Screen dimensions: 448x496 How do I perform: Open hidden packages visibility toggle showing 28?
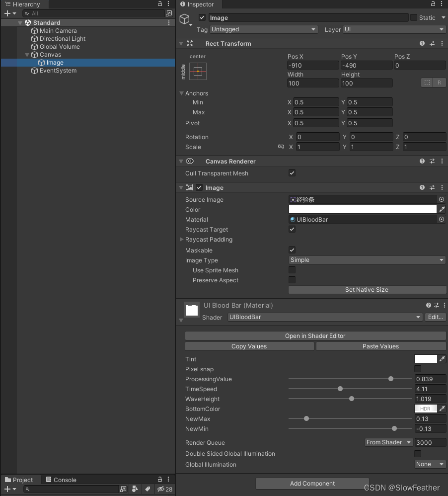pyautogui.click(x=165, y=489)
